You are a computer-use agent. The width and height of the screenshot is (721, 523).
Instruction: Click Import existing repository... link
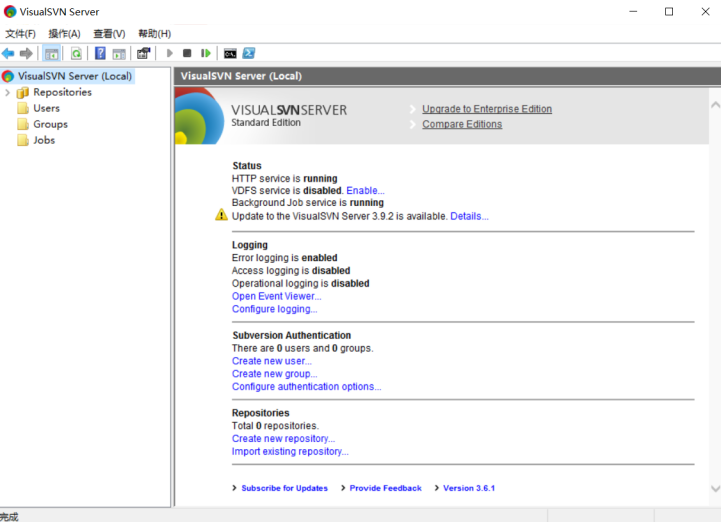coord(290,452)
